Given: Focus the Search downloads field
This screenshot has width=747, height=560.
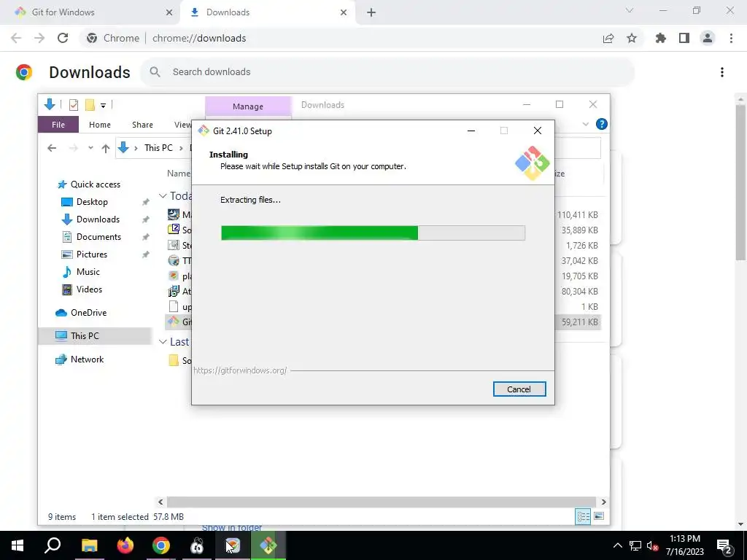Looking at the screenshot, I should (x=387, y=72).
